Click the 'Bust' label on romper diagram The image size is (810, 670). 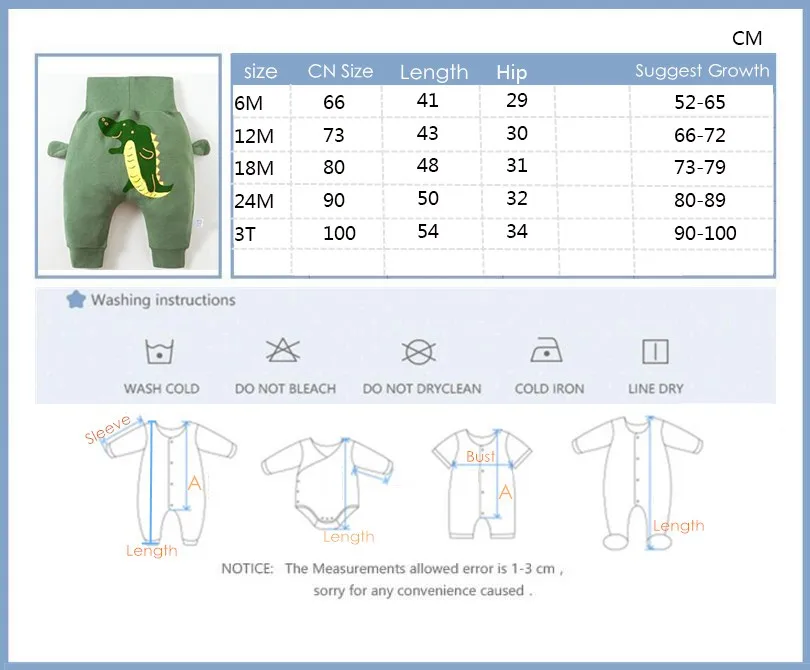[x=480, y=457]
